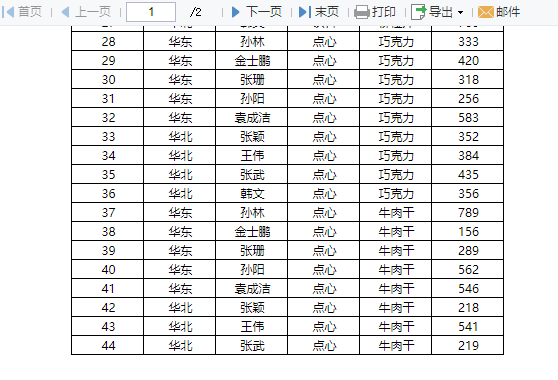The width and height of the screenshot is (558, 380).
Task: Click value cell 333
Action: click(x=467, y=41)
